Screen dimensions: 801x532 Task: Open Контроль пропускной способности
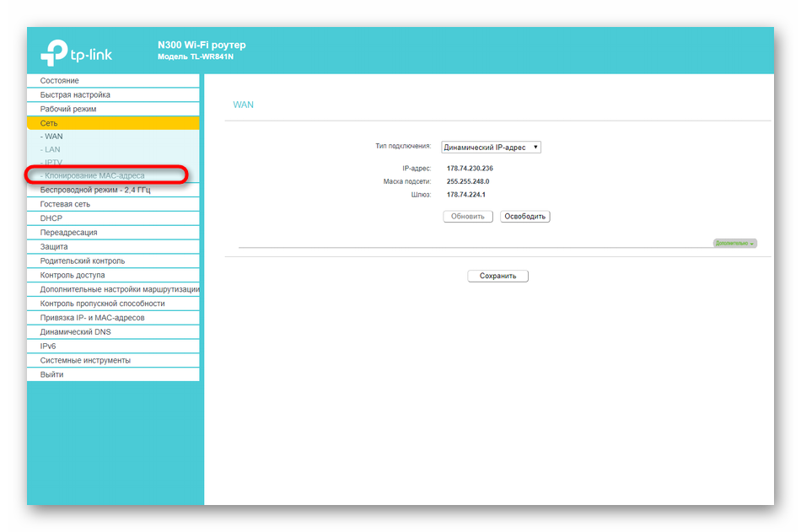pos(113,304)
